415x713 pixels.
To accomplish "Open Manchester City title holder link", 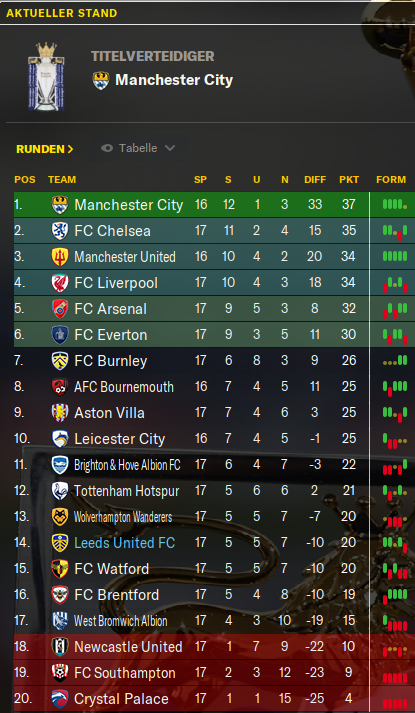I will click(174, 80).
